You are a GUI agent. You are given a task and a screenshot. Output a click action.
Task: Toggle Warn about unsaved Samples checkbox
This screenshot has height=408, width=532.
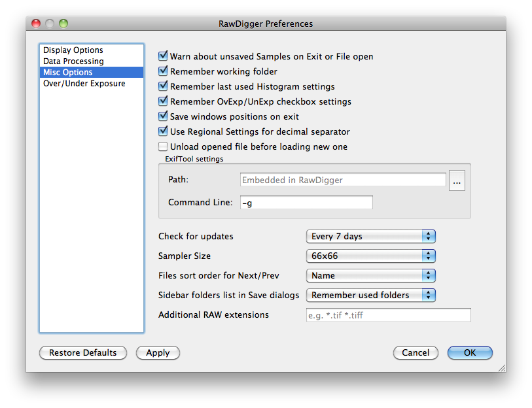[163, 56]
